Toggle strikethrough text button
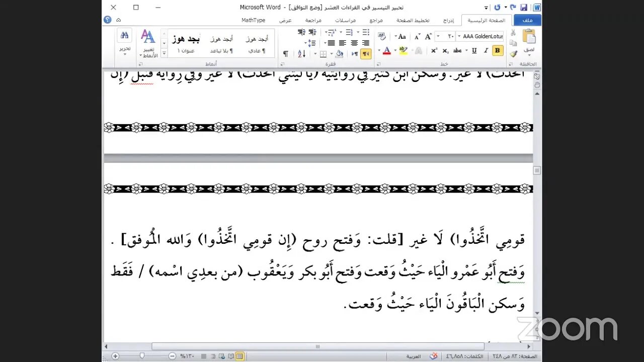 coord(457,50)
